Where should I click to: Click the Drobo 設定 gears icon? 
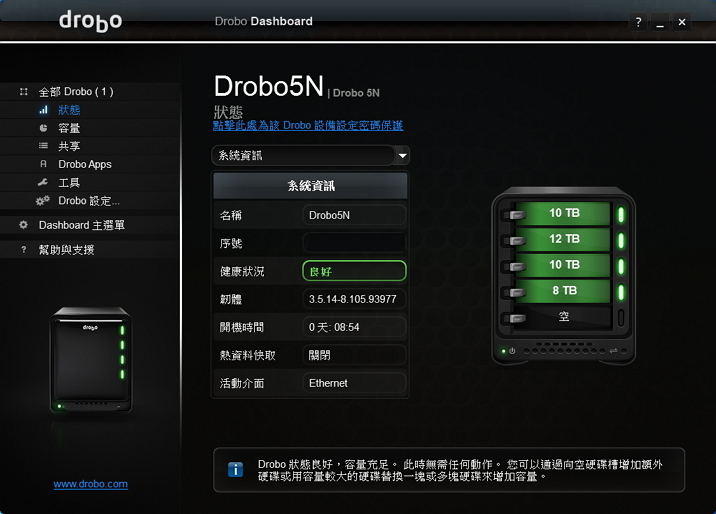[x=42, y=200]
